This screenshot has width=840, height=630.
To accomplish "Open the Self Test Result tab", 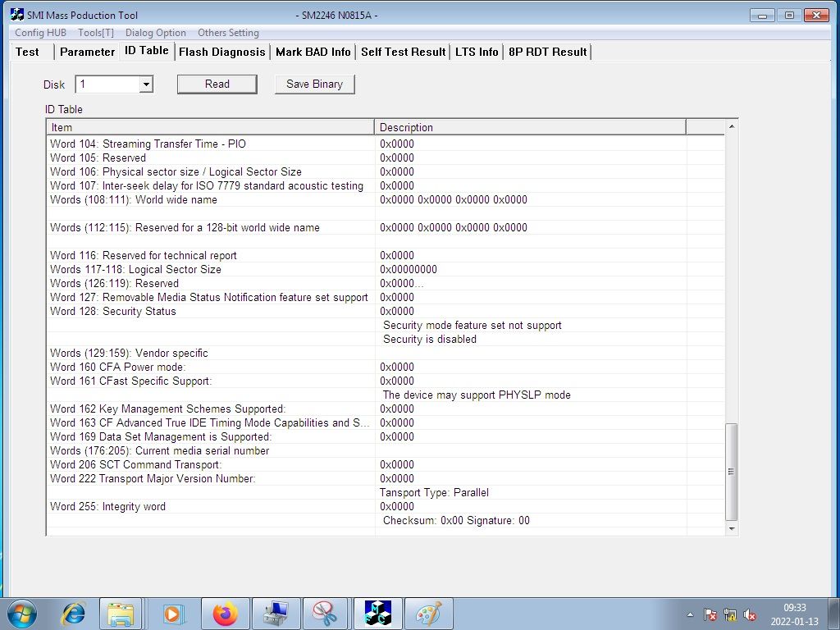I will coord(403,52).
